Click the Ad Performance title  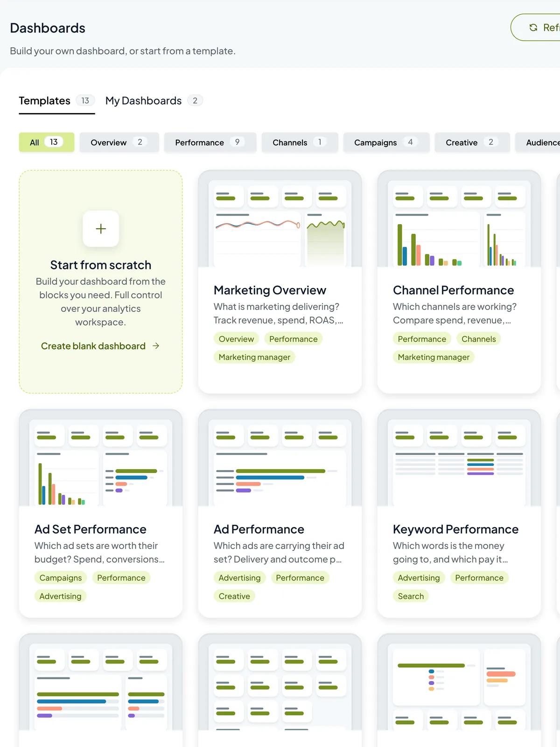(x=259, y=529)
